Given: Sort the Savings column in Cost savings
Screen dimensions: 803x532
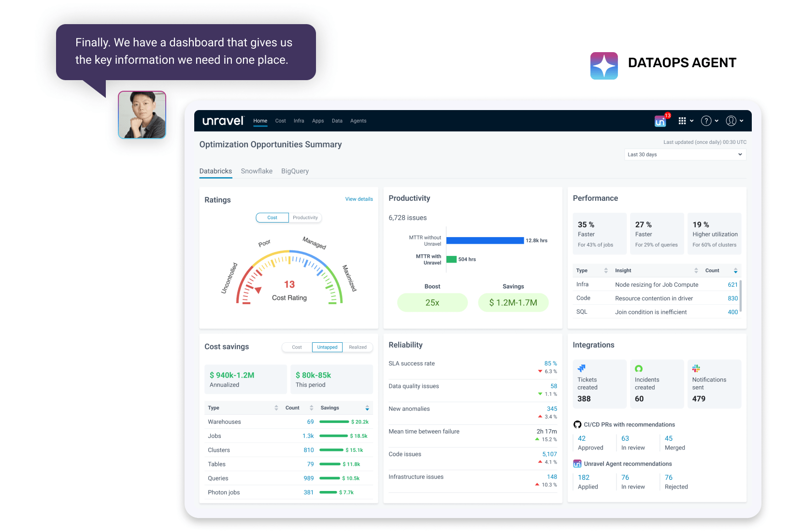Looking at the screenshot, I should point(366,408).
